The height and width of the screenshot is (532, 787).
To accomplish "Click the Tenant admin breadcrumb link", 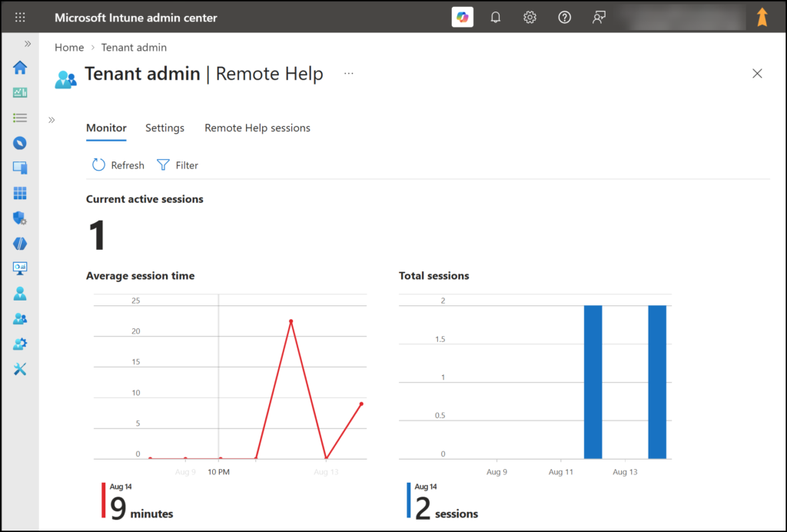I will (134, 47).
